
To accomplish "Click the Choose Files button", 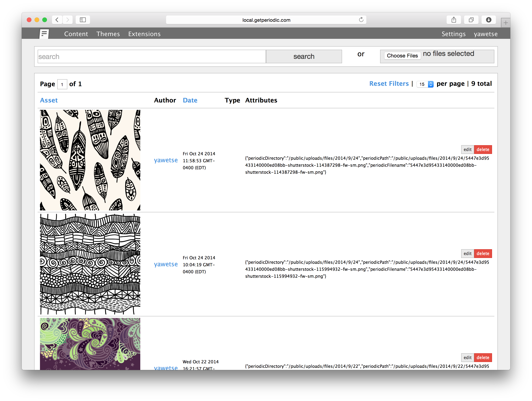I will click(x=402, y=56).
